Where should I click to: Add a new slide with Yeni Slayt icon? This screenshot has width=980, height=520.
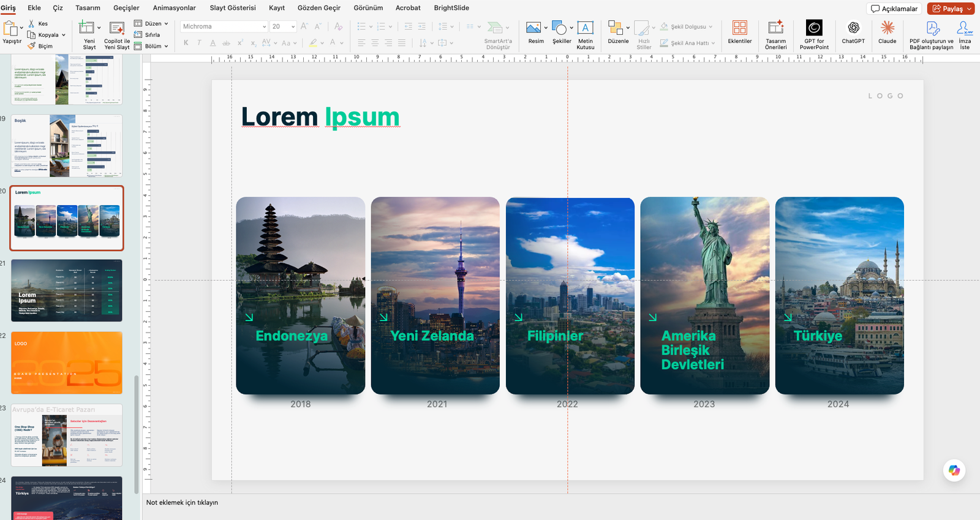tap(87, 28)
